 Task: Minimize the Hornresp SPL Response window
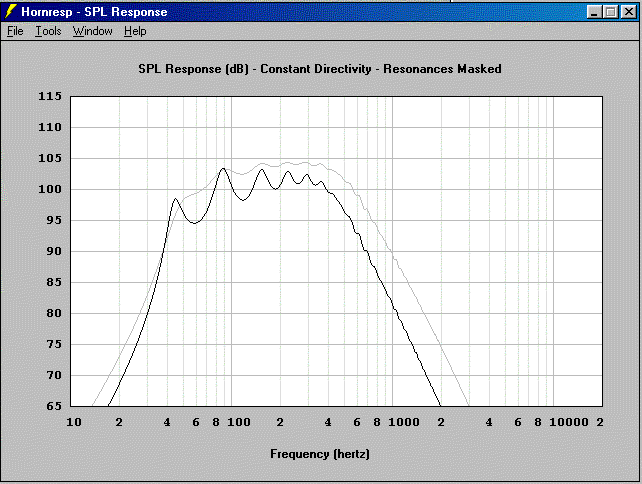point(594,12)
